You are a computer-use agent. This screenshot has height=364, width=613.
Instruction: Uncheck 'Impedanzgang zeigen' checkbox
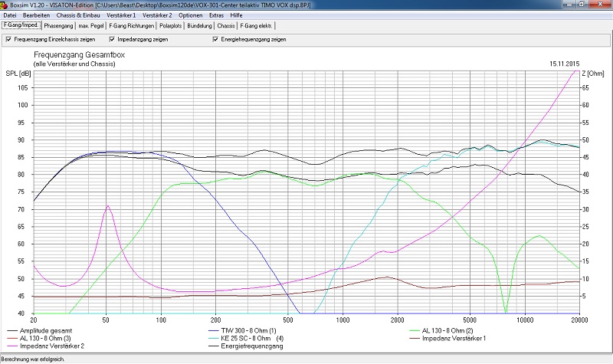pos(112,39)
